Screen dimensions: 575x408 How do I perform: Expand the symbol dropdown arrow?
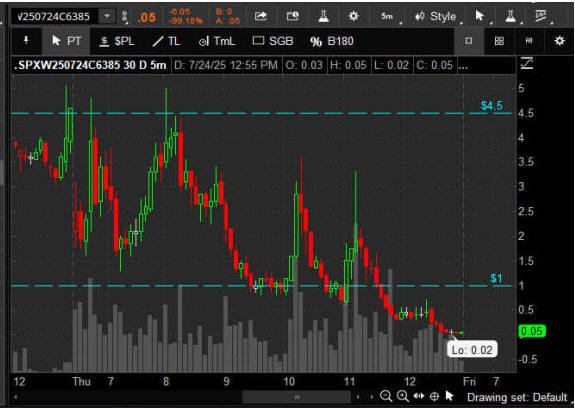[x=107, y=16]
